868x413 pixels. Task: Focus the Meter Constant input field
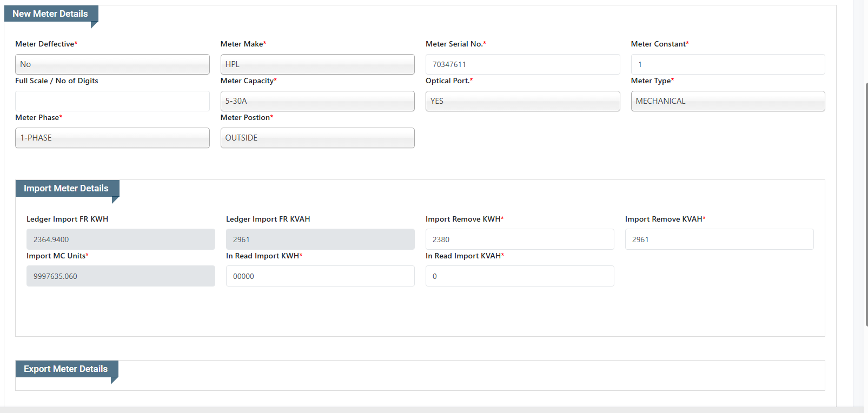click(727, 64)
